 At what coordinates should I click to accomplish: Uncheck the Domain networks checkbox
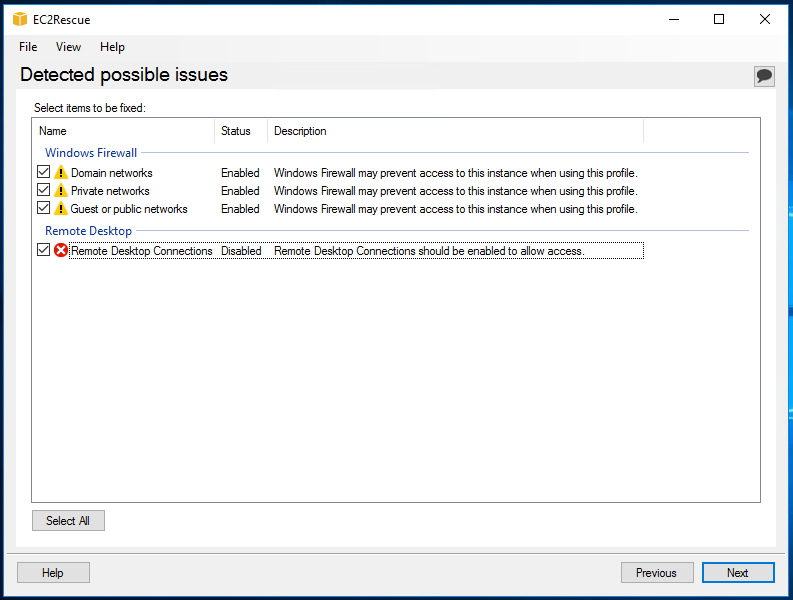click(x=43, y=172)
